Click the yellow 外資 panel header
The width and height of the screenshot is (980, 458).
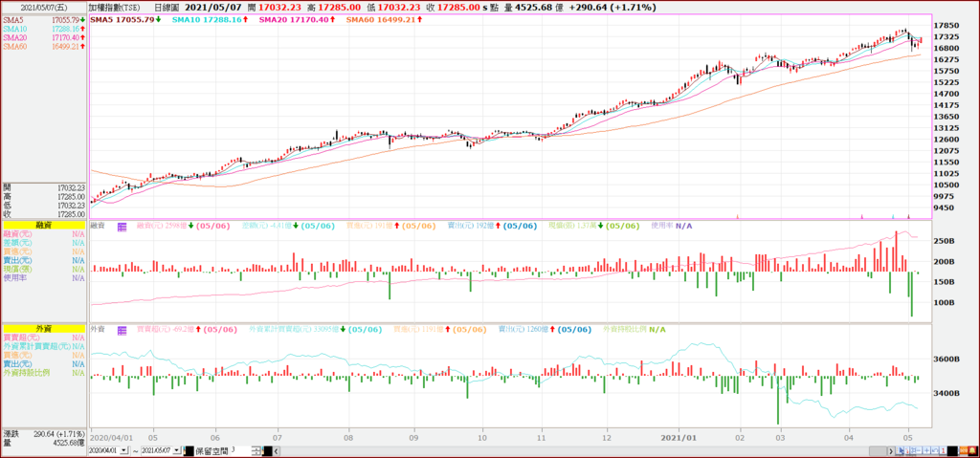tap(44, 328)
